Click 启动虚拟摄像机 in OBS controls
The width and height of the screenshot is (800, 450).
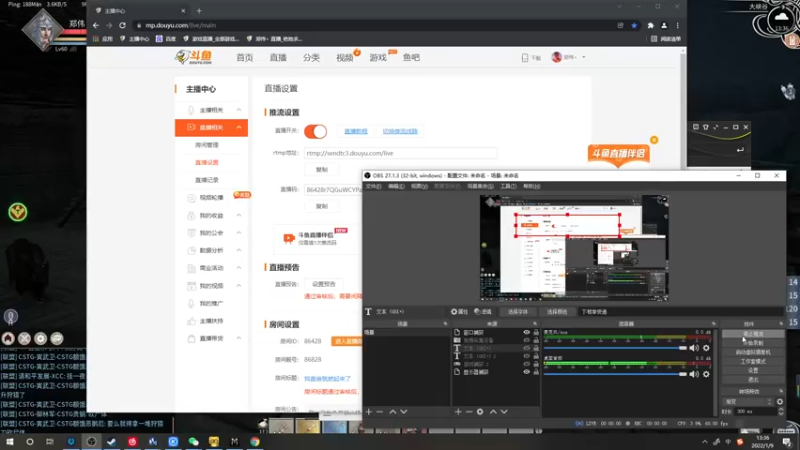[753, 352]
